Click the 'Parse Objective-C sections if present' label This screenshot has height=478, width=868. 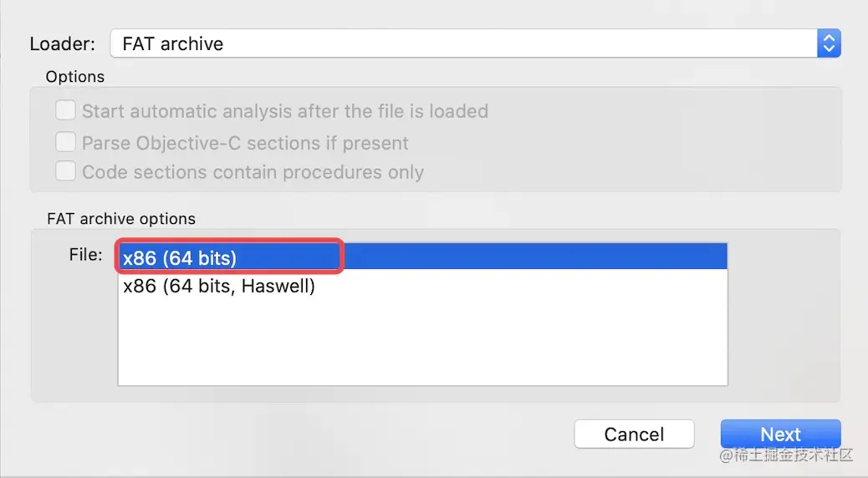click(245, 143)
